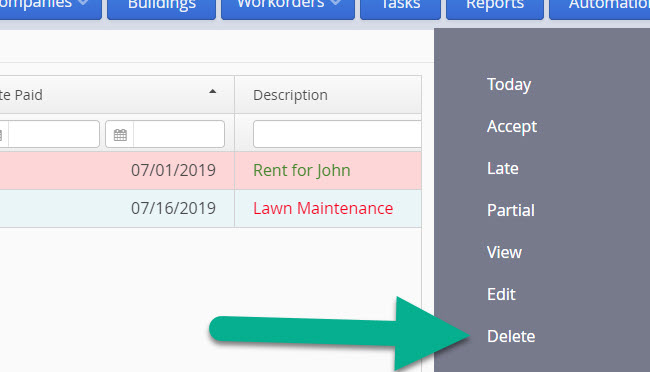The width and height of the screenshot is (650, 372).
Task: Click the first Date Paid filter field
Action: 53,134
